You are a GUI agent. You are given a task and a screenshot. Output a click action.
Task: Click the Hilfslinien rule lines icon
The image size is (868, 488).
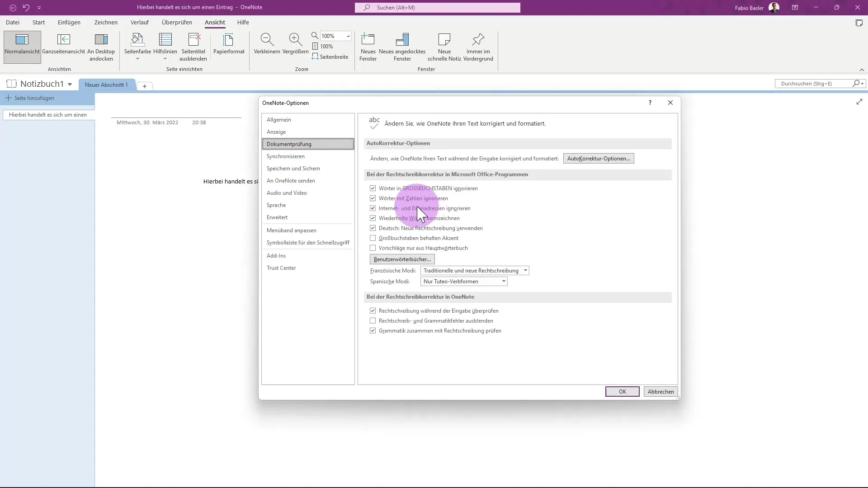point(165,40)
